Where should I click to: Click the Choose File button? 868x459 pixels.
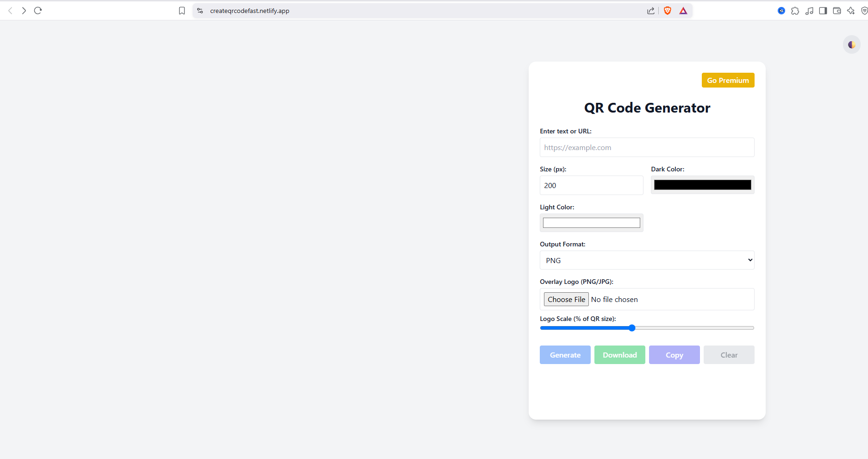tap(566, 299)
